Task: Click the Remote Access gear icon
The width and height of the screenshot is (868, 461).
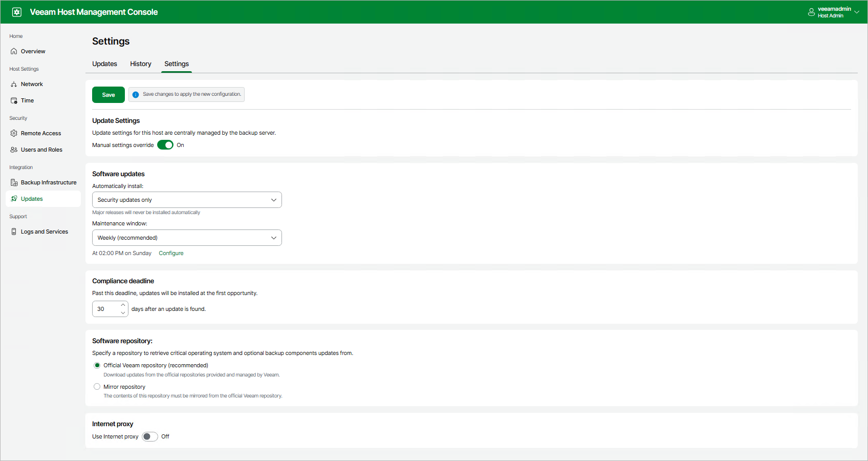Action: tap(14, 133)
